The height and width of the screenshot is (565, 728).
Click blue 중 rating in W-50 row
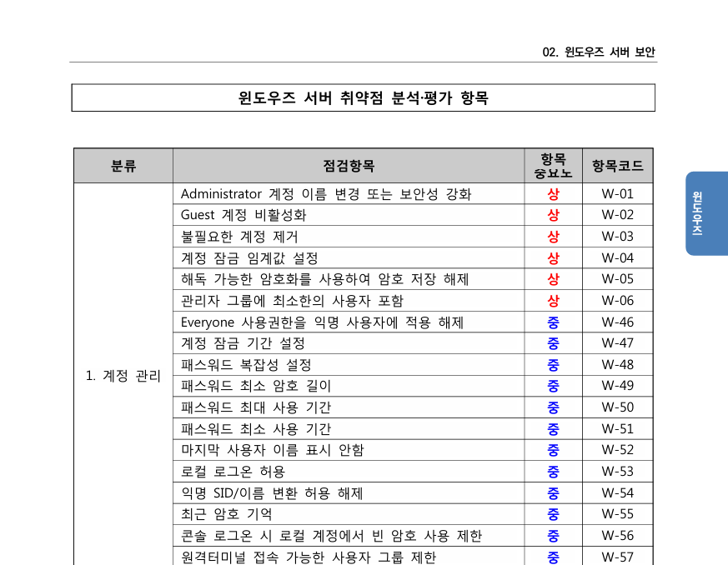[553, 407]
